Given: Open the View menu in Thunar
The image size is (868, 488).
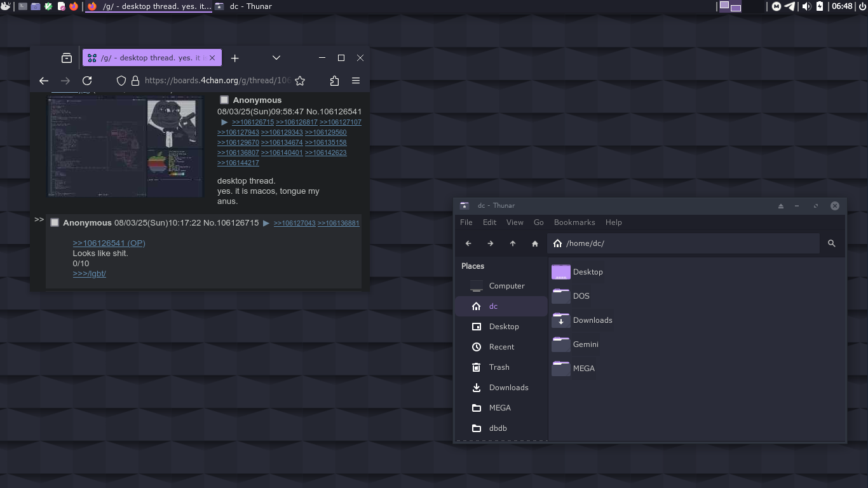Looking at the screenshot, I should pyautogui.click(x=515, y=222).
